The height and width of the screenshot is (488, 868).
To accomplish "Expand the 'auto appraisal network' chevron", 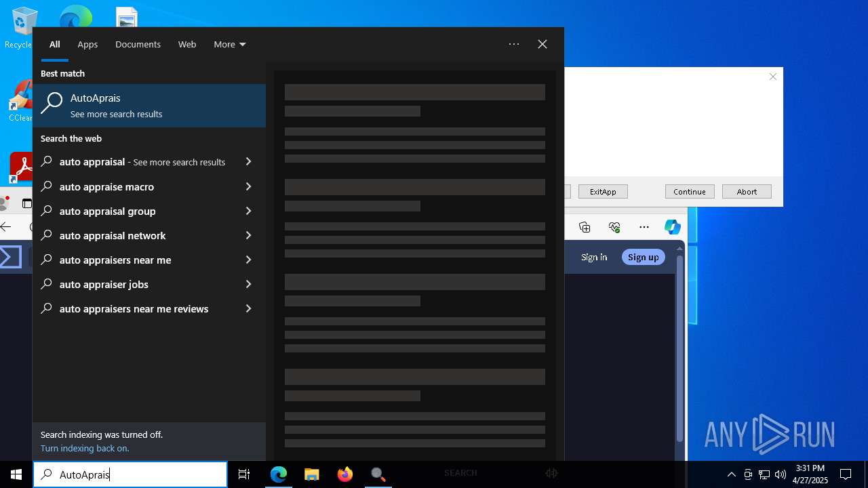I will coord(248,235).
